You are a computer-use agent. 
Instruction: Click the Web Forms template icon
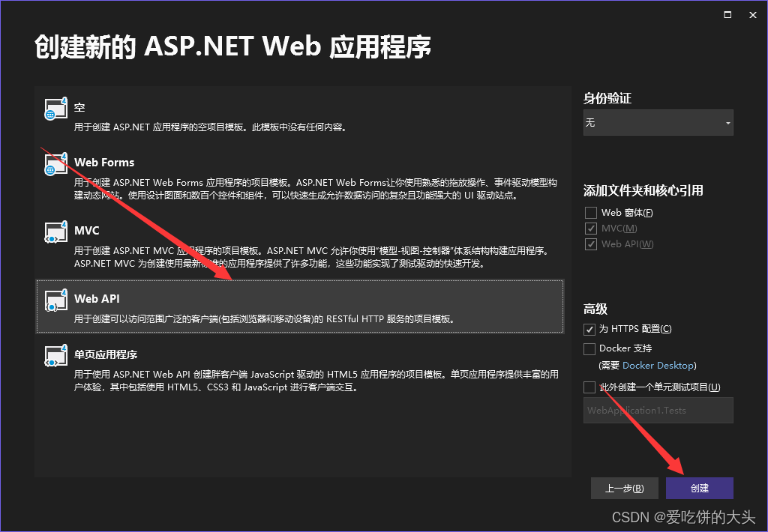pos(55,166)
